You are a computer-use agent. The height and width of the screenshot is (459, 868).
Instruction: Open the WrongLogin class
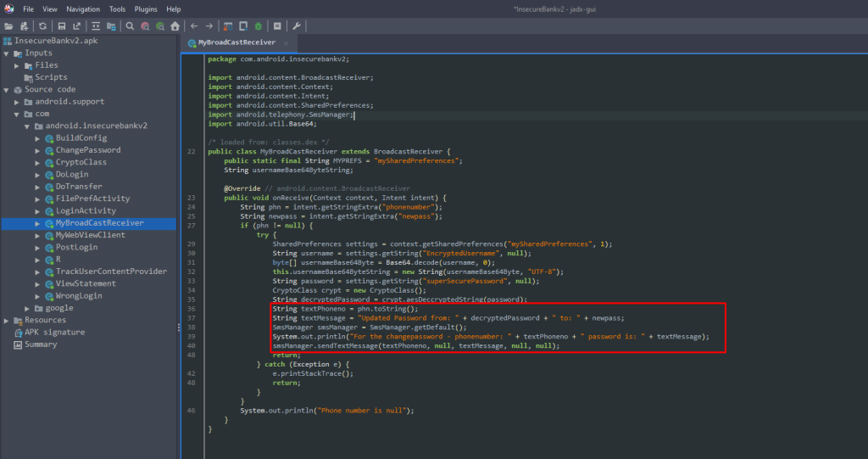[x=79, y=295]
